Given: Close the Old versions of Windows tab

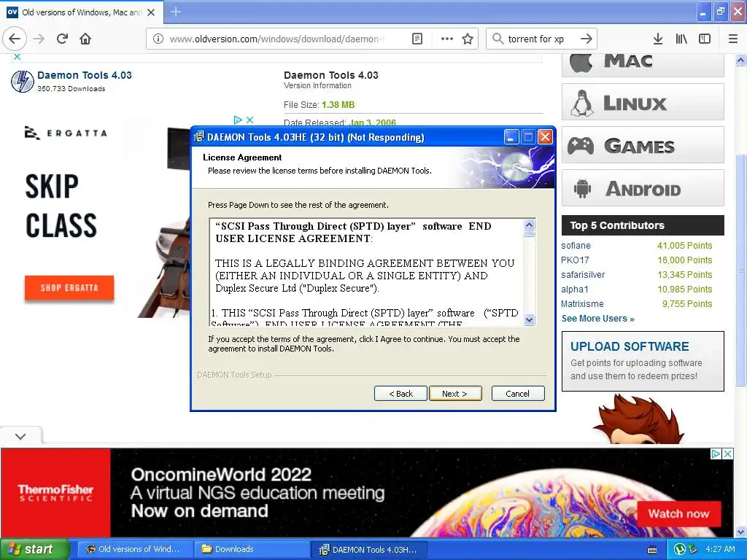Looking at the screenshot, I should coord(151,12).
